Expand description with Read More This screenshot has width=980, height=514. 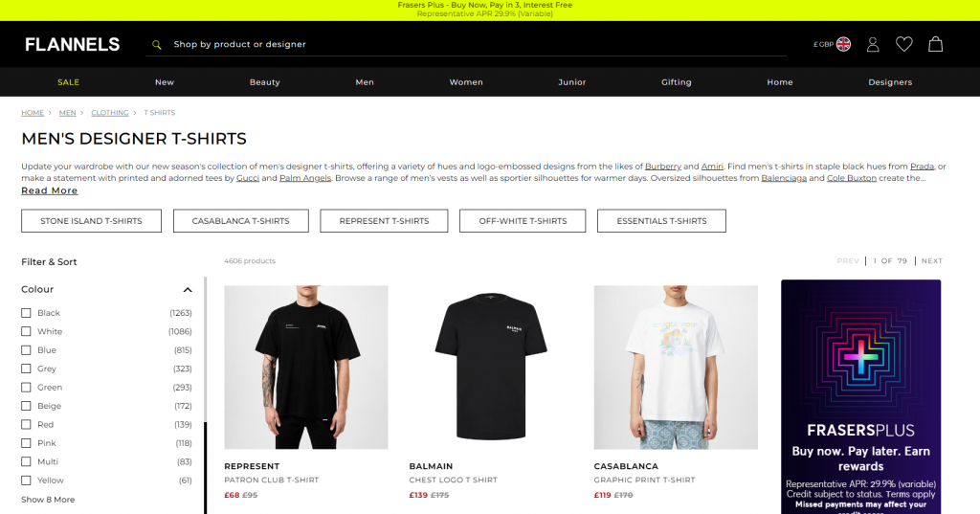click(x=50, y=190)
